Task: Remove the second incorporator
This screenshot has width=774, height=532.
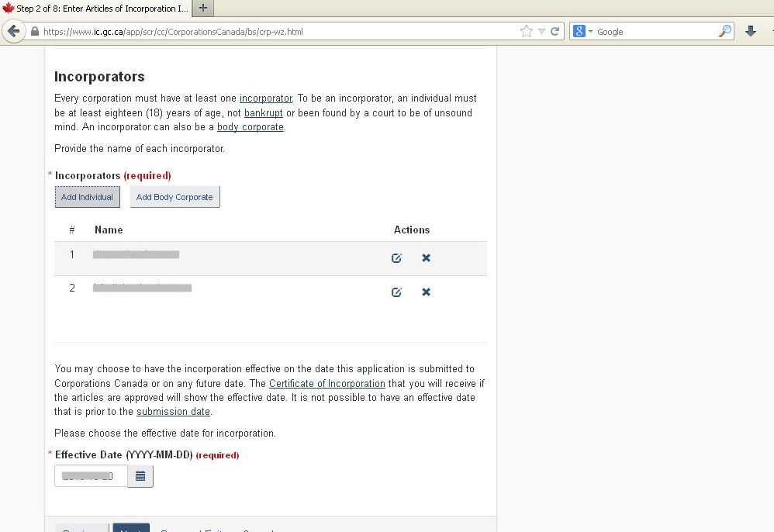Action: click(426, 292)
